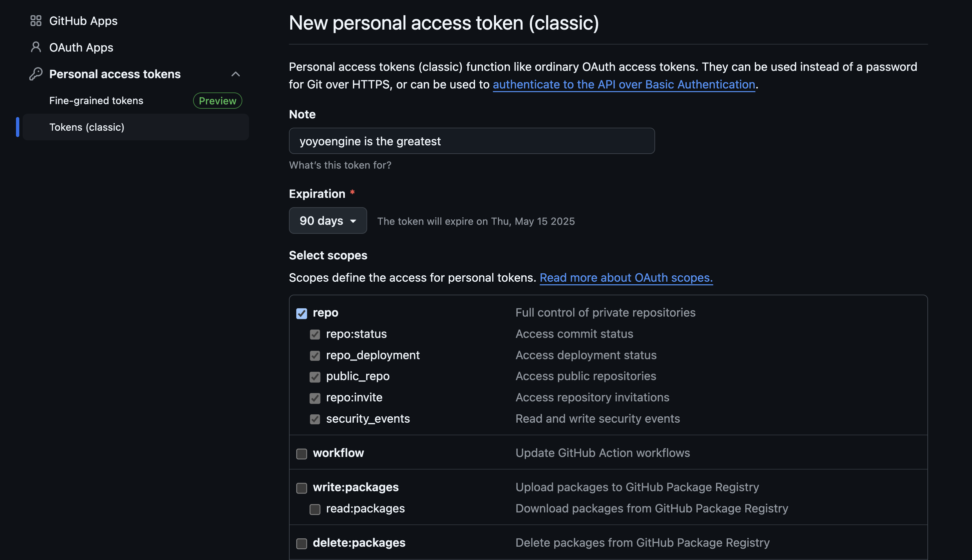This screenshot has width=972, height=560.
Task: Toggle the public_repo checkbox
Action: (x=315, y=377)
